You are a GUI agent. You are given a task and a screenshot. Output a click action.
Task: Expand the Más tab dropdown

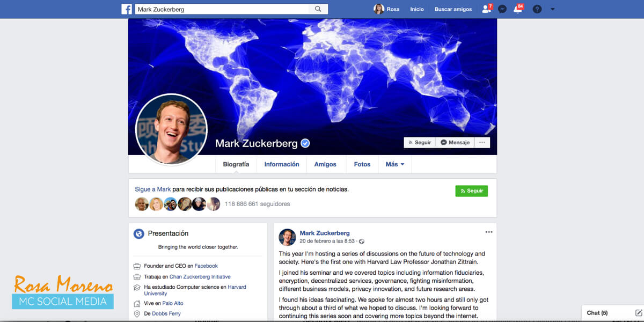(395, 164)
